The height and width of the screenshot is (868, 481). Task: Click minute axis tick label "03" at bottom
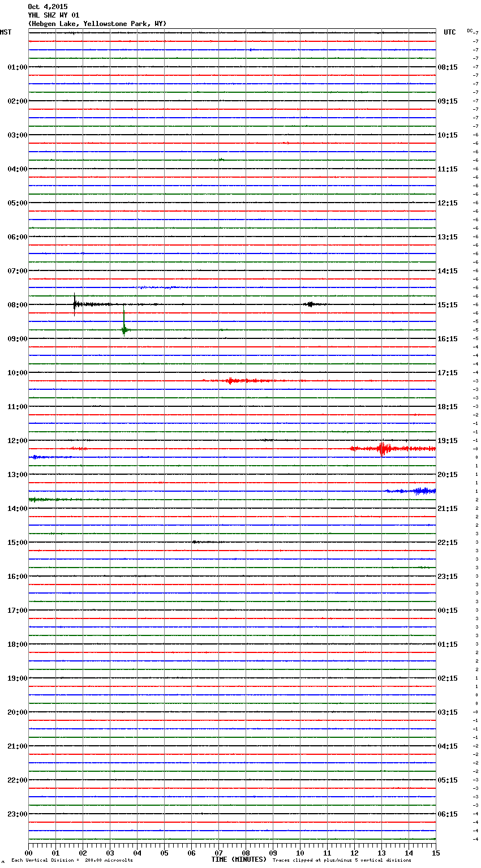(x=110, y=853)
